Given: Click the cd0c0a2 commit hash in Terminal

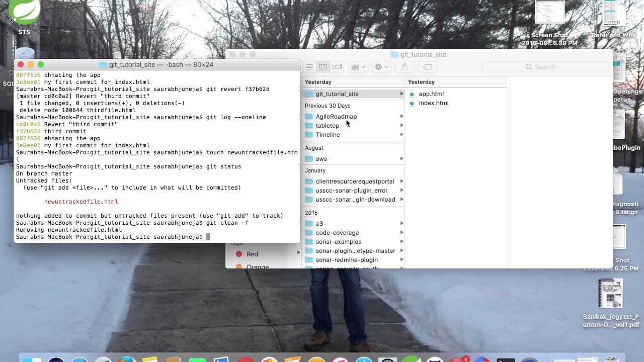Looking at the screenshot, I should click(28, 124).
